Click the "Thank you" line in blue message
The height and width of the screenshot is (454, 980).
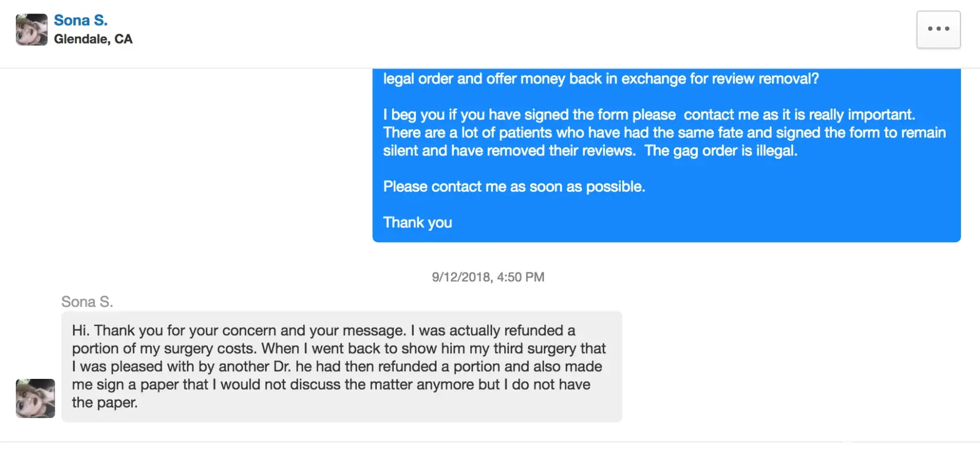point(418,223)
